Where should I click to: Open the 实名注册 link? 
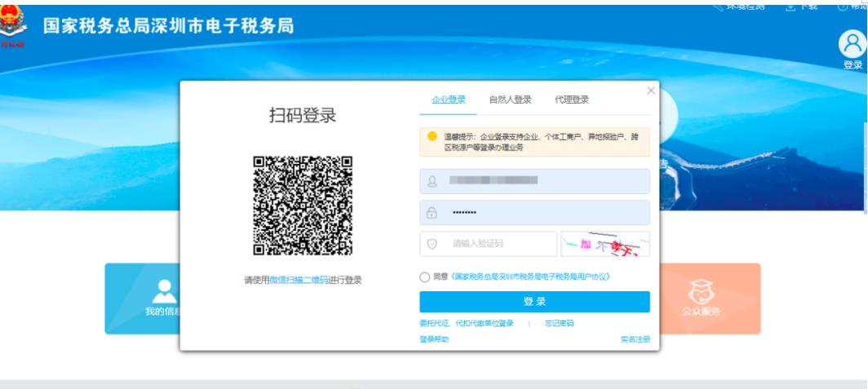point(635,339)
